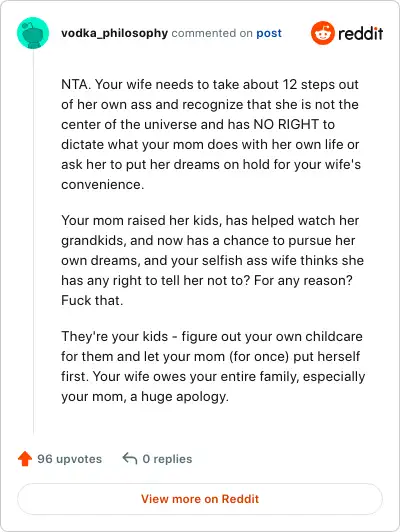Click the paragraph starting 'They're your kids'
400x532 pixels.
point(213,366)
